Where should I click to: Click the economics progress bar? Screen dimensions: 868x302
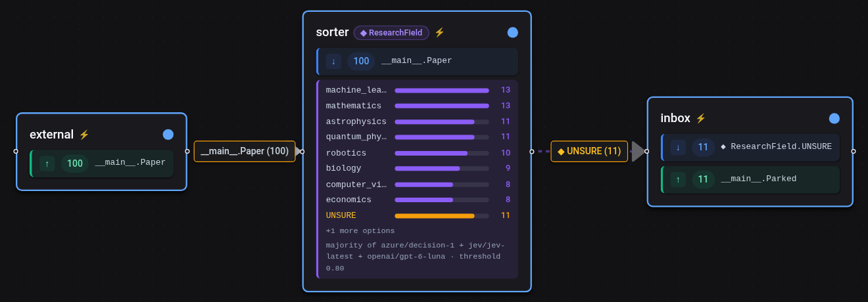pos(442,200)
